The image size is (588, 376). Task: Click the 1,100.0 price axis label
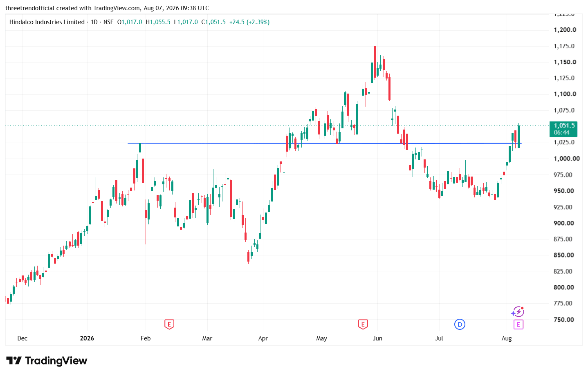click(565, 94)
